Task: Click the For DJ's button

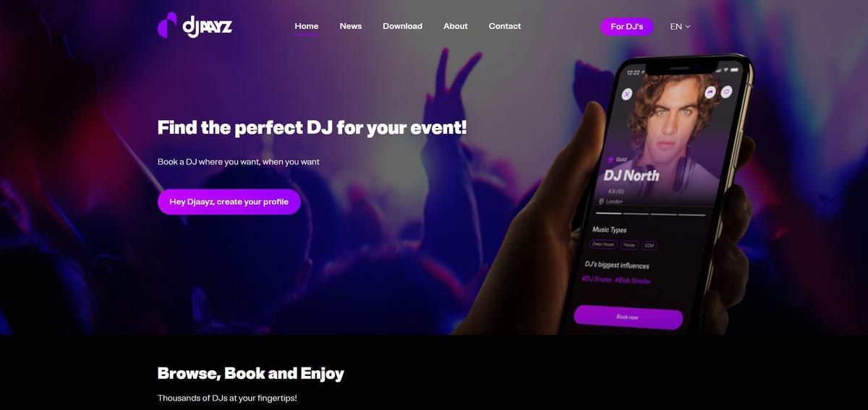Action: click(x=627, y=27)
